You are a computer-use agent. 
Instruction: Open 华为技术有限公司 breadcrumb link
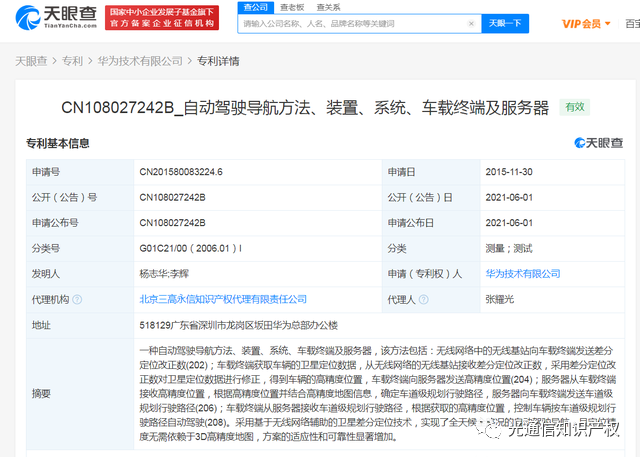pyautogui.click(x=140, y=61)
